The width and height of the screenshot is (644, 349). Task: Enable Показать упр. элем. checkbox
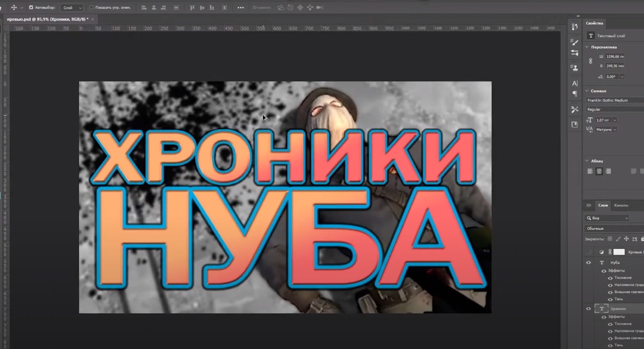(x=92, y=7)
